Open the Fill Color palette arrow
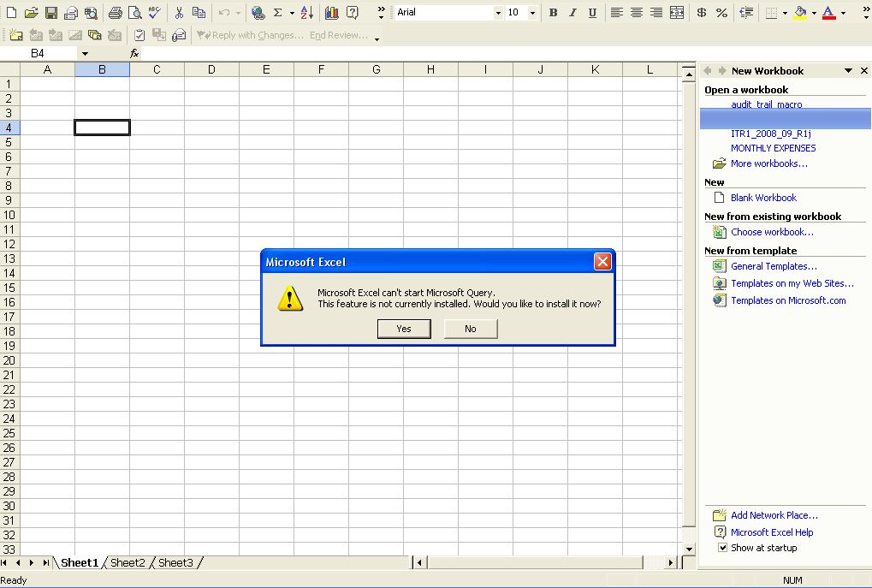 tap(814, 12)
